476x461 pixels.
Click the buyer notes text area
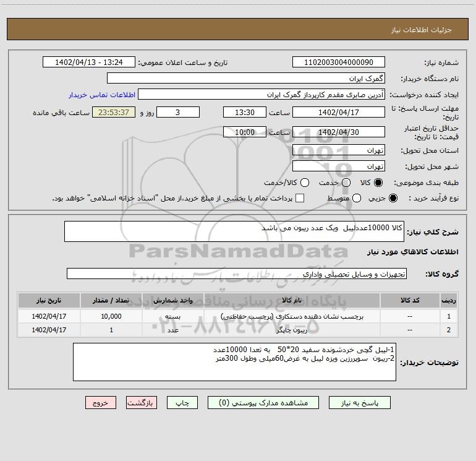click(x=234, y=362)
